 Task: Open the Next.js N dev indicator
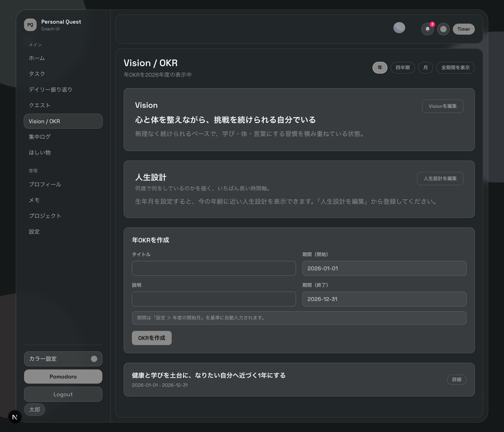pos(15,417)
